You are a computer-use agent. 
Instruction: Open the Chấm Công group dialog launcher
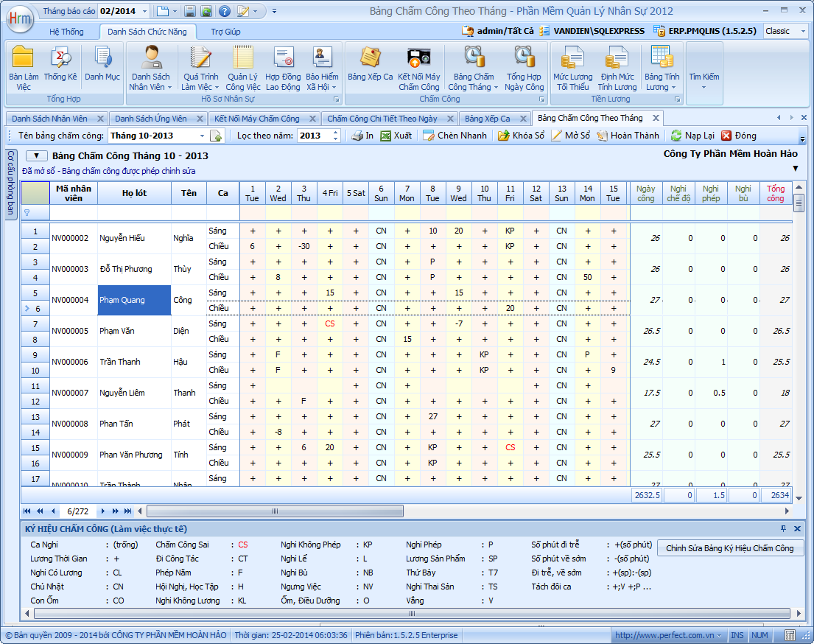click(x=542, y=99)
